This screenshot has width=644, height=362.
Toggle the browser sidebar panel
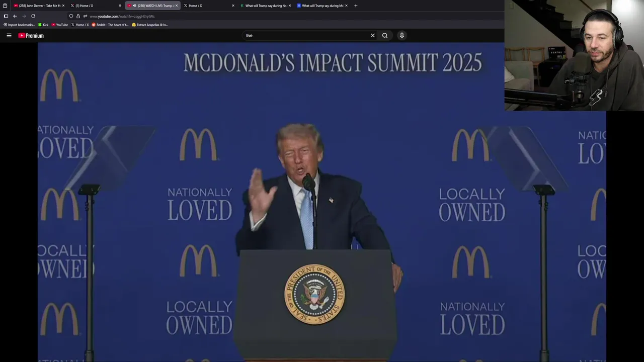click(6, 16)
